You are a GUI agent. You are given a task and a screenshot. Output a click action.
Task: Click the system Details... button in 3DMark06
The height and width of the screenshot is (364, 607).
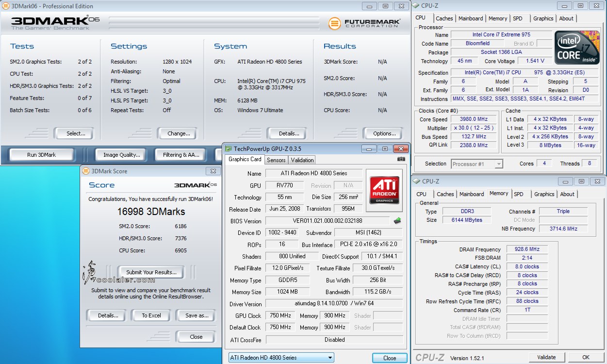pyautogui.click(x=288, y=133)
